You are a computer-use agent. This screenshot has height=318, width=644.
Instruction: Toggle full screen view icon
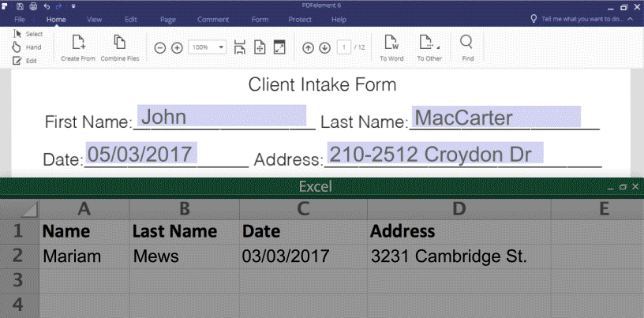(x=279, y=47)
